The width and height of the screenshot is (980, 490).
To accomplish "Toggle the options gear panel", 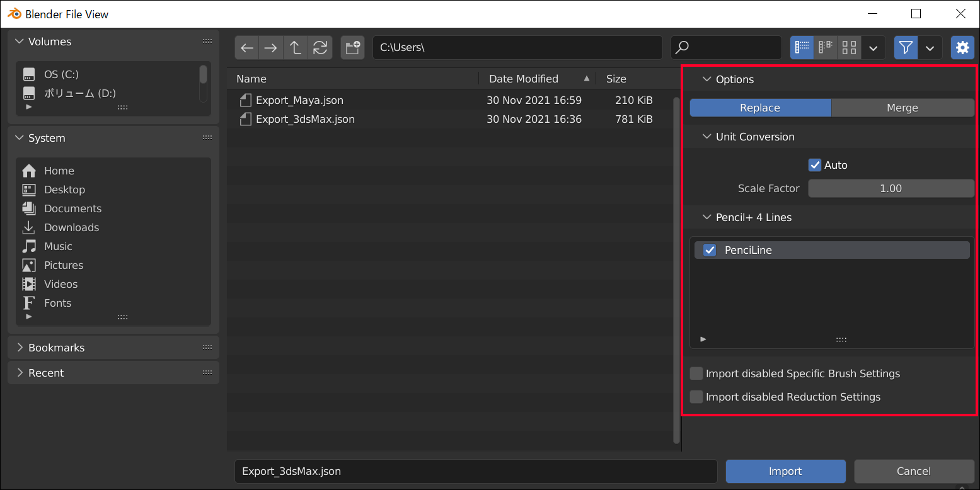I will (962, 48).
